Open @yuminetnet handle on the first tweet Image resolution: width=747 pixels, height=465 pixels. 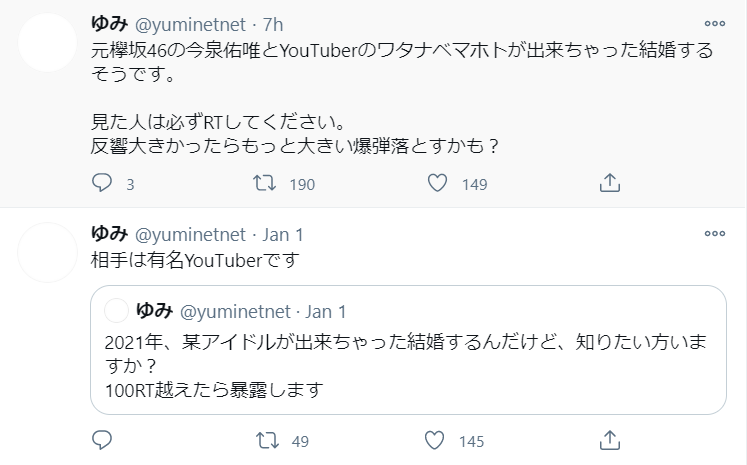click(191, 24)
